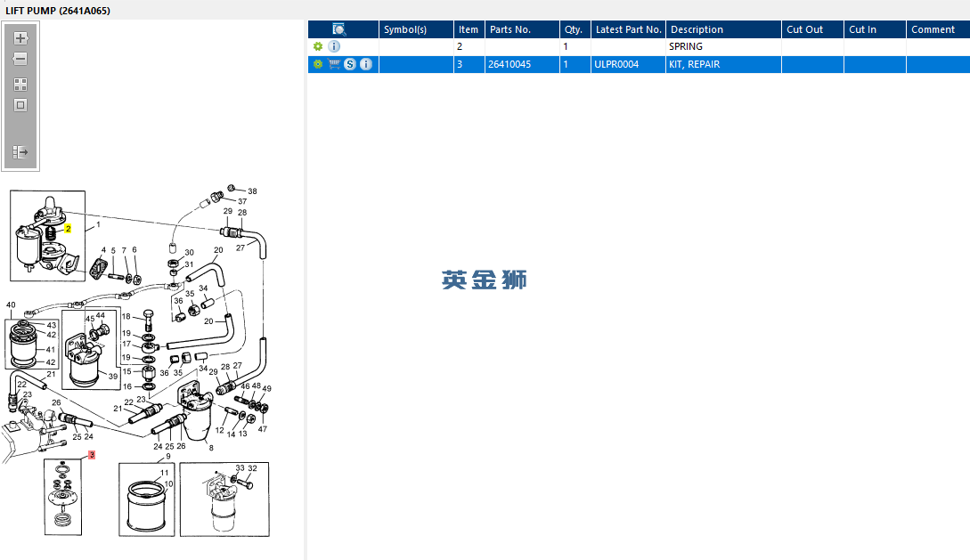The width and height of the screenshot is (970, 560).
Task: Click callout 49 in the diagram
Action: (266, 388)
